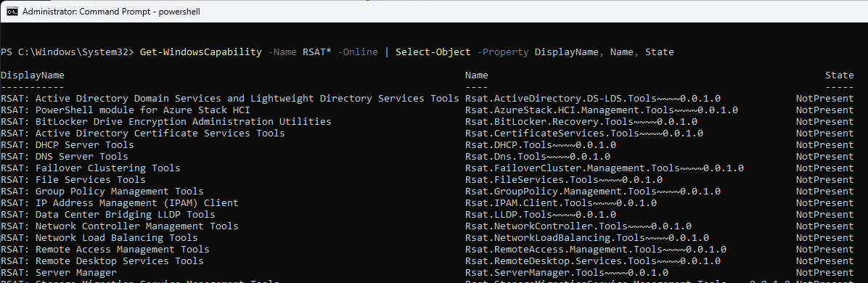868x283 pixels.
Task: Click the Select-Object cmdlet in the command
Action: 433,52
